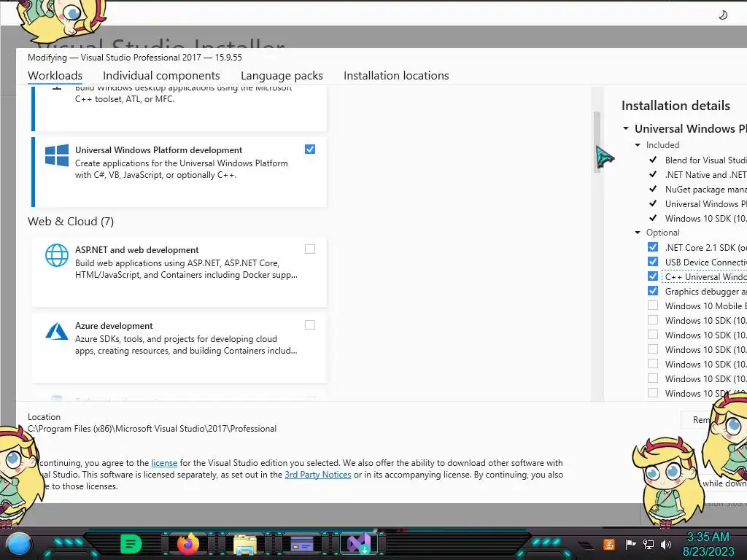Click the workloads list vertical scrollbar thumb

(x=597, y=142)
